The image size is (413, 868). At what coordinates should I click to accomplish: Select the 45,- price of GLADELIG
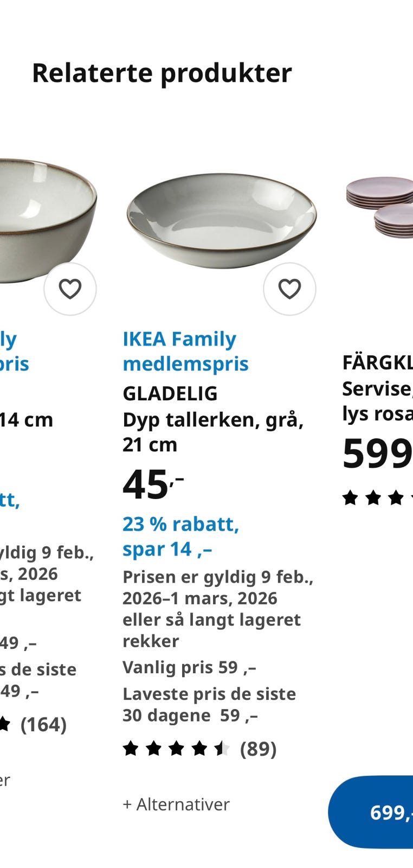(x=153, y=484)
